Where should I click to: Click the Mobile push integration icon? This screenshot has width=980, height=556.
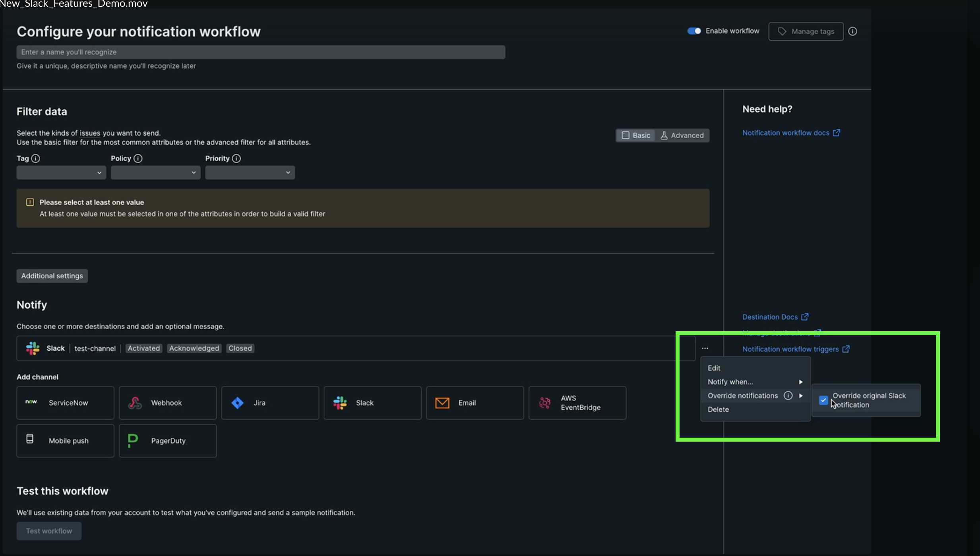coord(30,440)
